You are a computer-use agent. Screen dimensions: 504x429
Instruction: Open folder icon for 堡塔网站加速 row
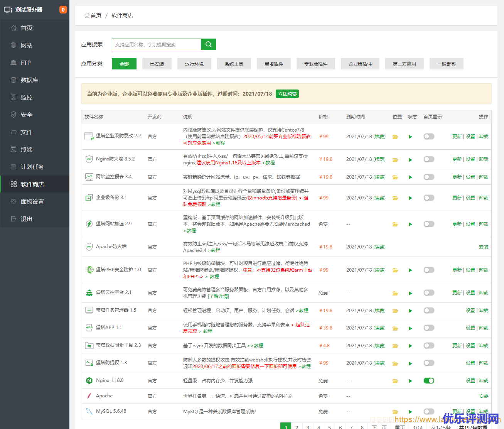[395, 224]
